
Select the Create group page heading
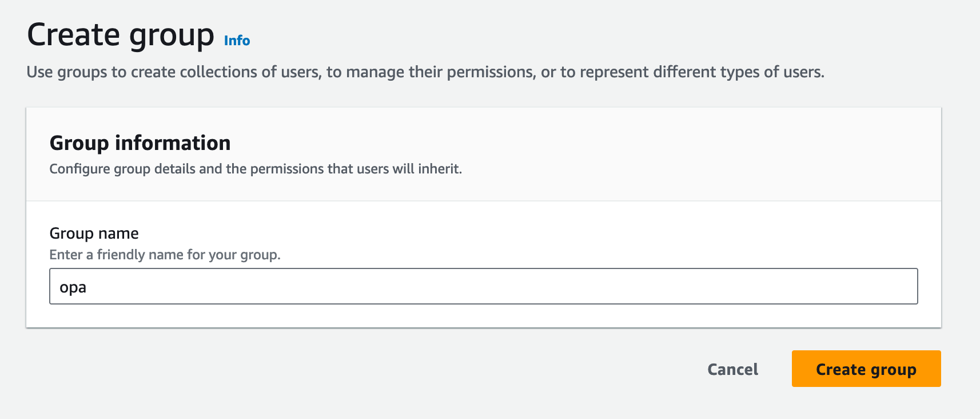tap(121, 35)
